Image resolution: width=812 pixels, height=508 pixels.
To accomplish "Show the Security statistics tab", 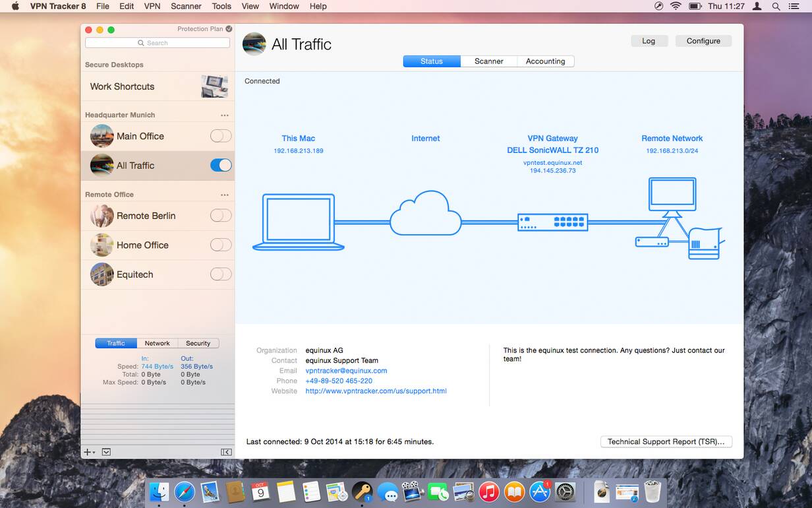I will click(x=198, y=343).
